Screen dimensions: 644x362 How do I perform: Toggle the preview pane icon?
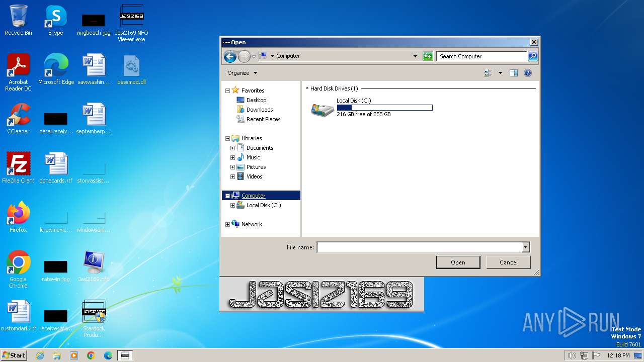point(513,73)
